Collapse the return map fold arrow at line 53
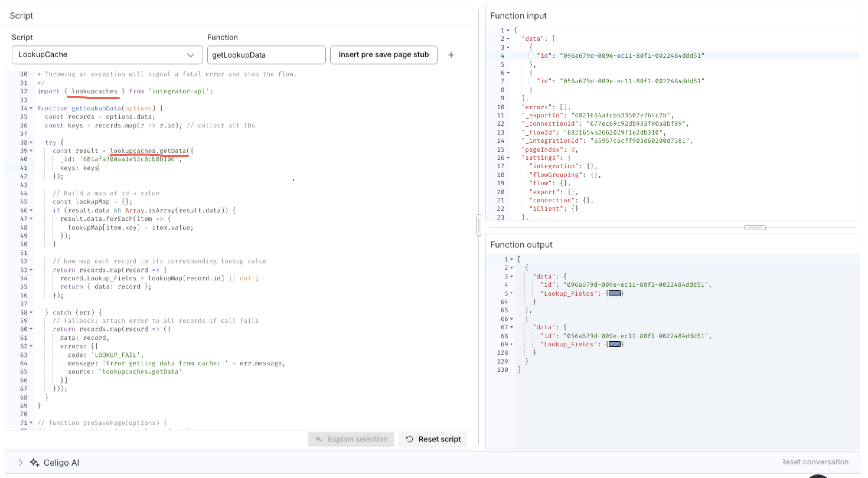This screenshot has height=478, width=868. click(31, 270)
